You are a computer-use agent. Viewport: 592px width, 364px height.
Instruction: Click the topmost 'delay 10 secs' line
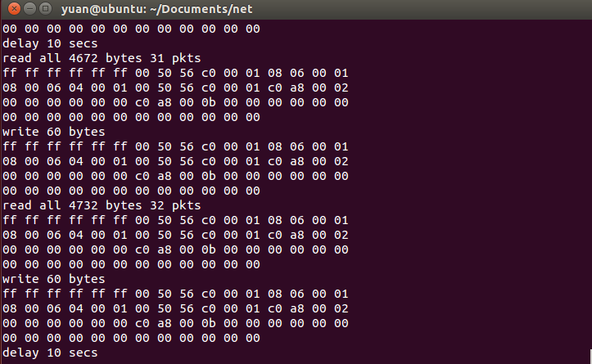(x=49, y=43)
